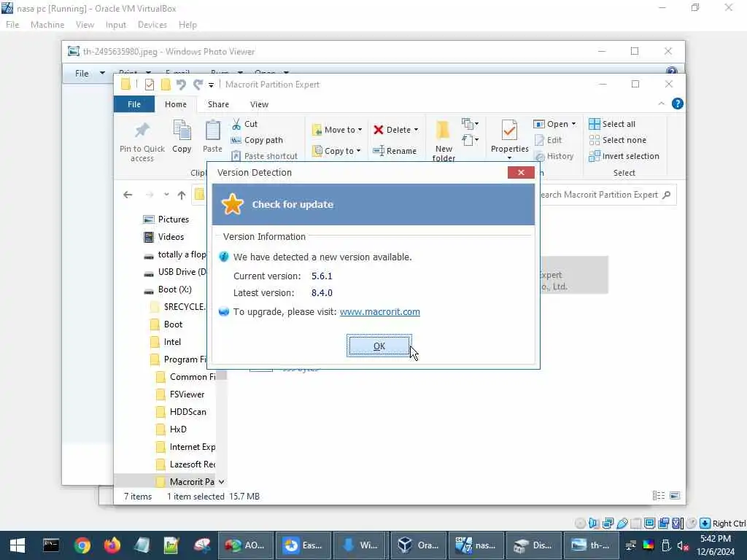The image size is (747, 560).
Task: Click the Rename command
Action: pyautogui.click(x=395, y=150)
